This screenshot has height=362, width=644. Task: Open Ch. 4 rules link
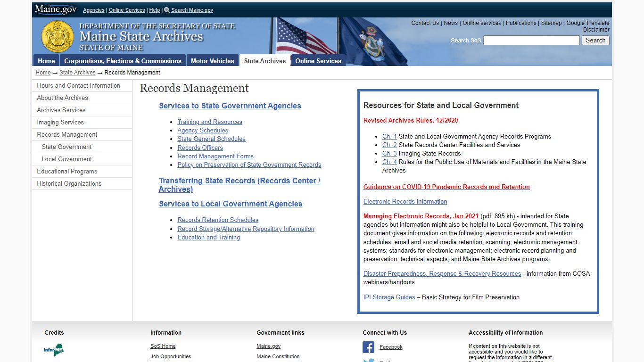click(389, 162)
